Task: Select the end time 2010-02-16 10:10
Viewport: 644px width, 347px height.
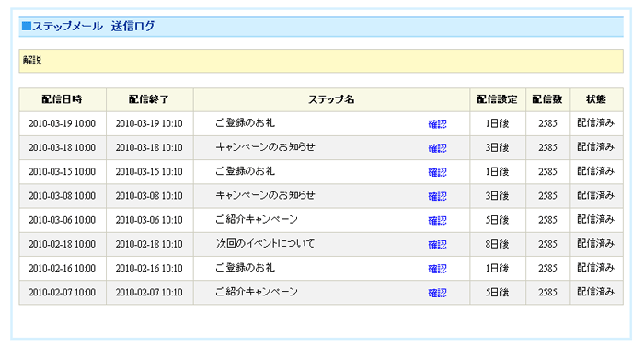Action: coord(149,269)
